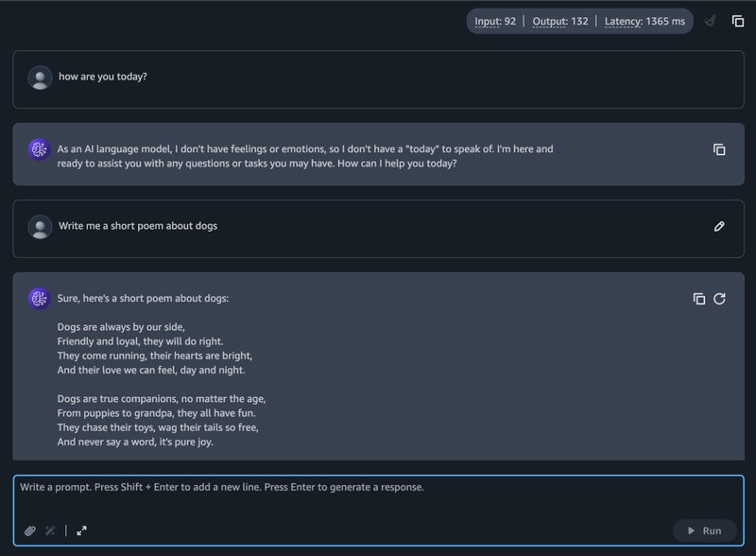The height and width of the screenshot is (556, 756).
Task: Click the clear chat broom icon
Action: 710,21
